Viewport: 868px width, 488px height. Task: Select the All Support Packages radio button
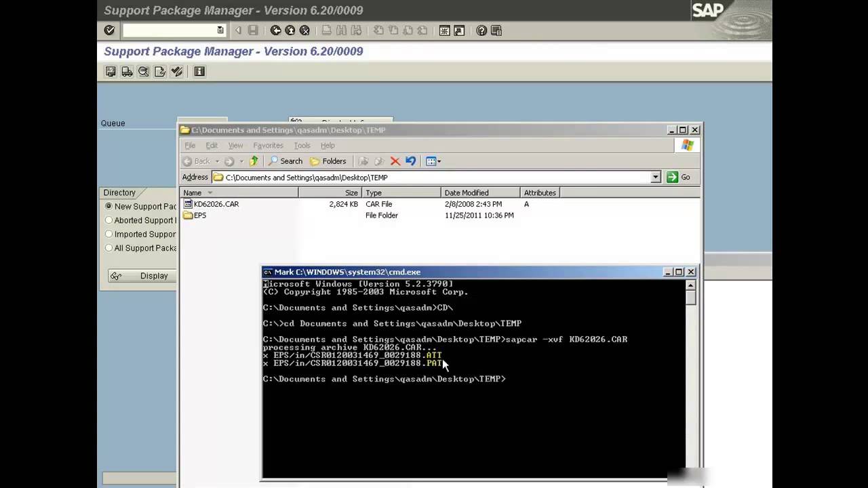[x=108, y=248]
